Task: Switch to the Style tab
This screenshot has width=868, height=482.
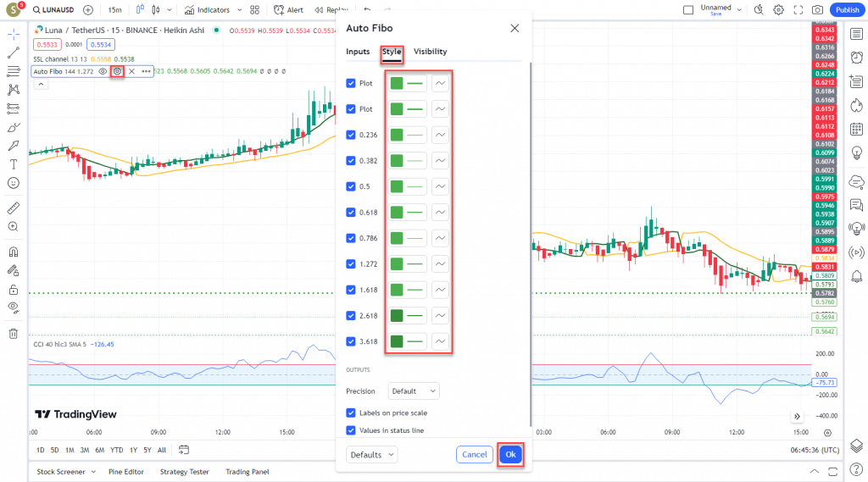Action: tap(392, 52)
